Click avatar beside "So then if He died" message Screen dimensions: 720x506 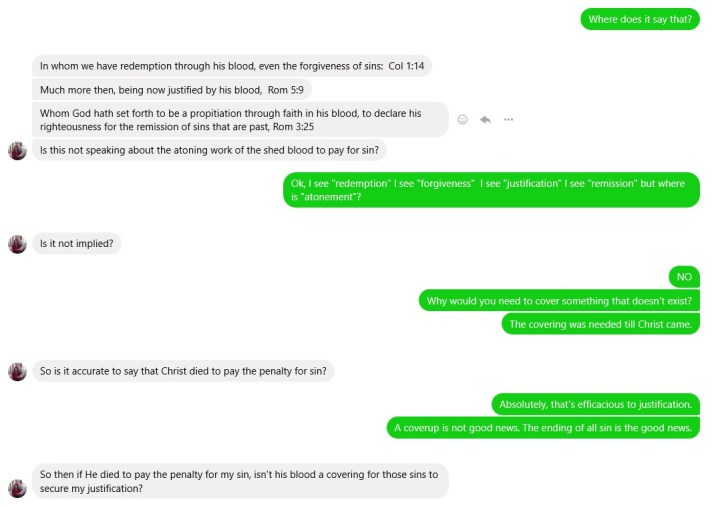(17, 488)
